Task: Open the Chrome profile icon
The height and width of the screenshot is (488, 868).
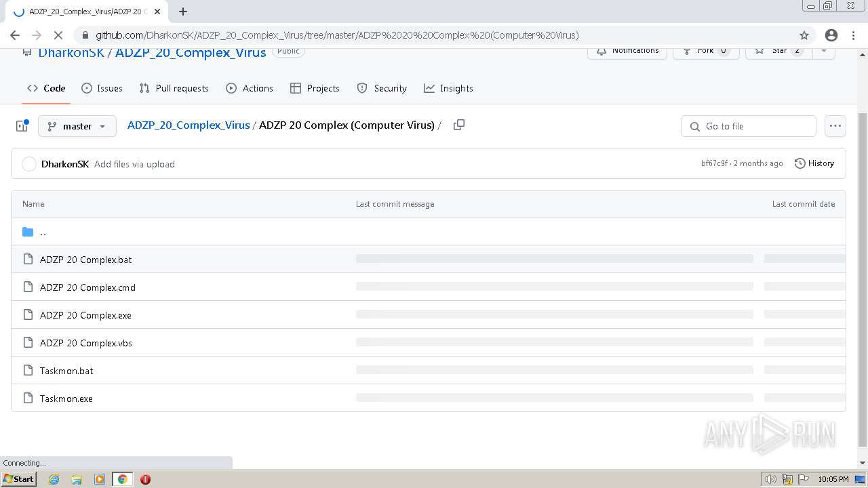Action: (831, 35)
